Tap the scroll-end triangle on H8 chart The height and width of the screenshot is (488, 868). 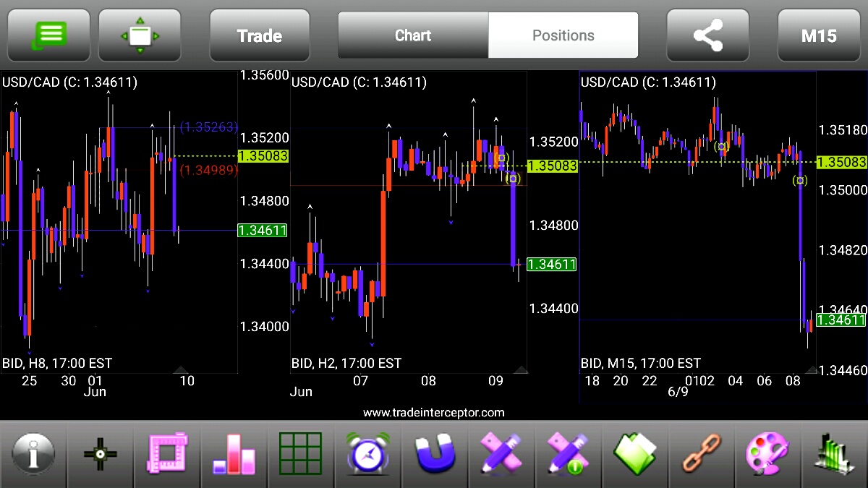pos(181,369)
